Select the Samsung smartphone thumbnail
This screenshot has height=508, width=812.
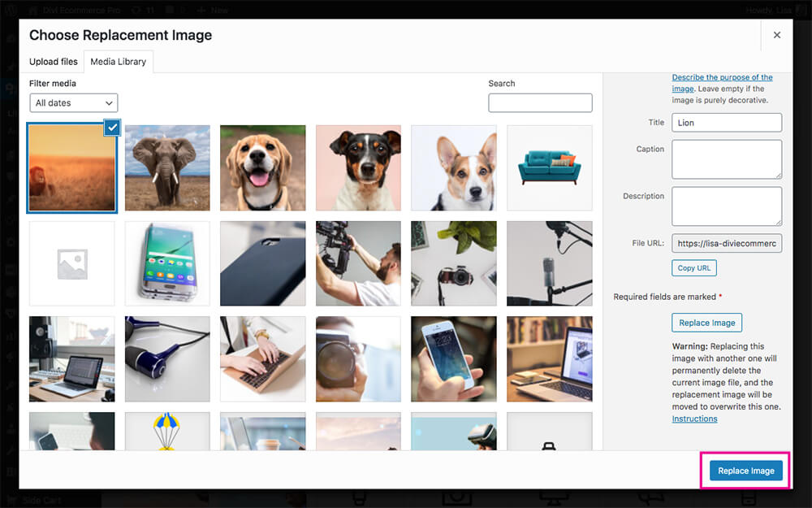tap(167, 263)
